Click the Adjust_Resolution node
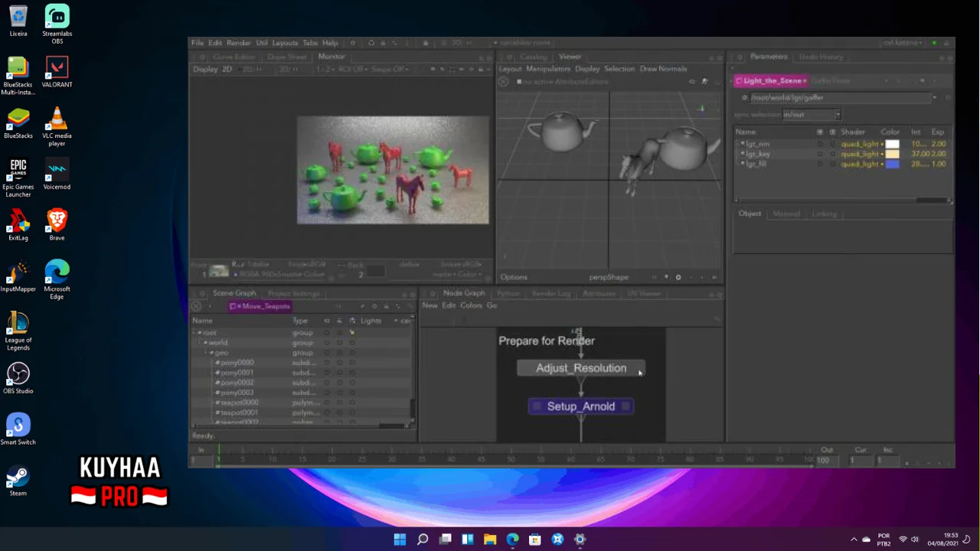The image size is (980, 551). (581, 368)
